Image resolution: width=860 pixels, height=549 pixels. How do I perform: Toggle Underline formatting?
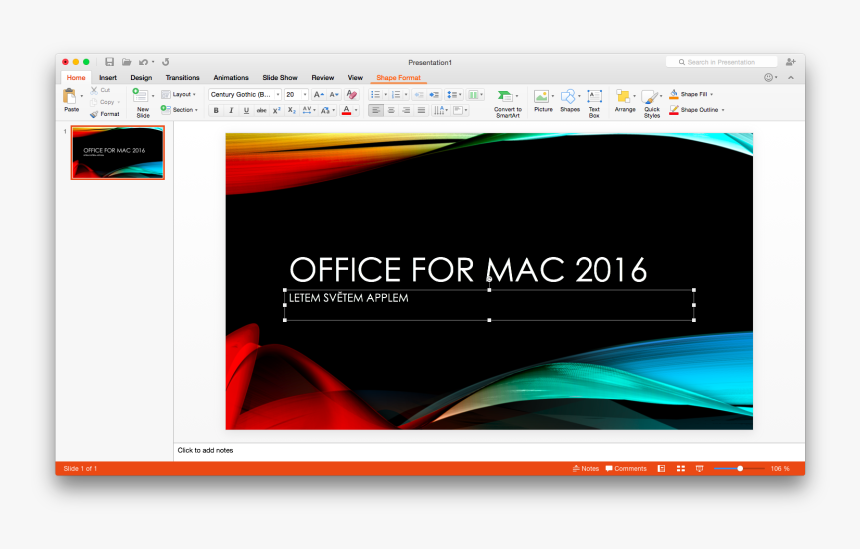pyautogui.click(x=246, y=110)
